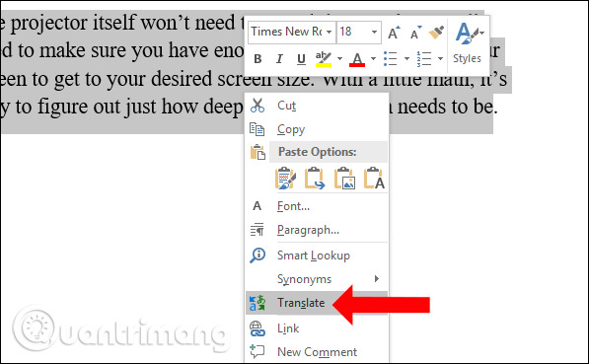Image resolution: width=589 pixels, height=364 pixels.
Task: Click the Font letter A icon
Action: (257, 206)
